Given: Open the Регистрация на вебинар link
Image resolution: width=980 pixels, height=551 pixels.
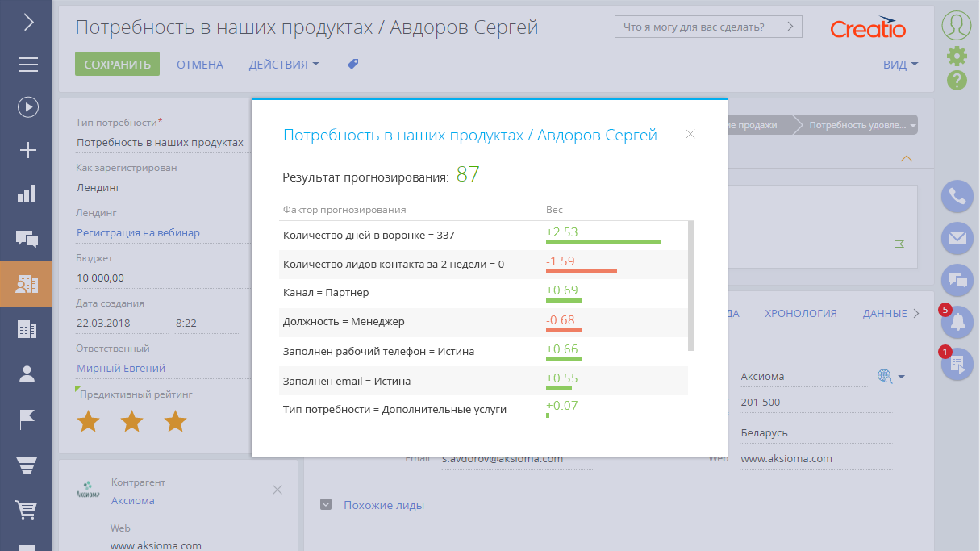Looking at the screenshot, I should 139,233.
